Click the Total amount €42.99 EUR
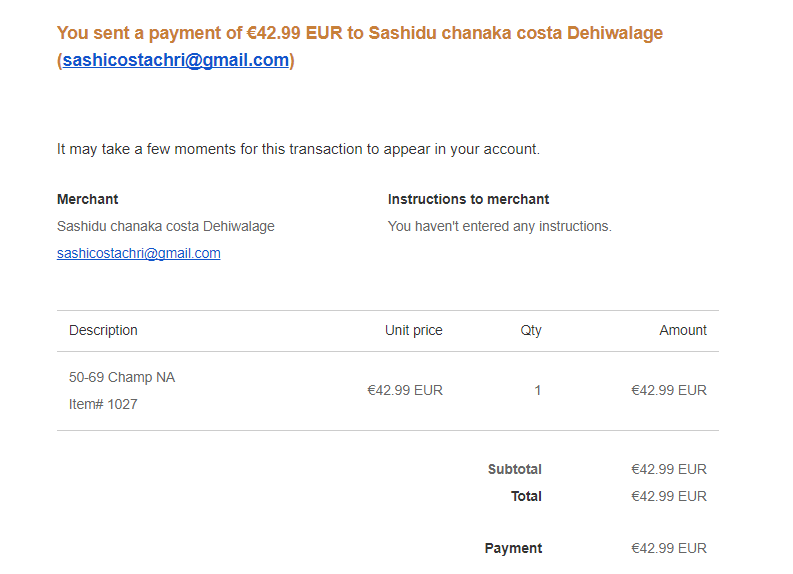Viewport: 793px width, 574px height. pyautogui.click(x=668, y=496)
